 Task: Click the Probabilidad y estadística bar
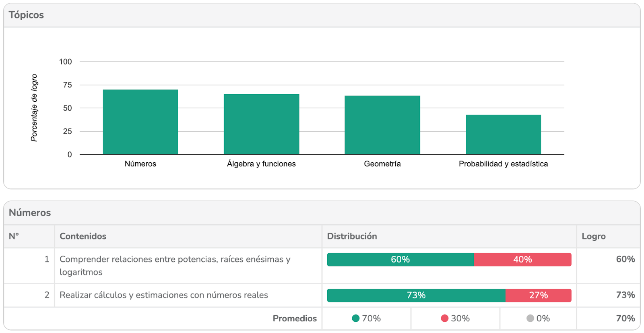[503, 134]
